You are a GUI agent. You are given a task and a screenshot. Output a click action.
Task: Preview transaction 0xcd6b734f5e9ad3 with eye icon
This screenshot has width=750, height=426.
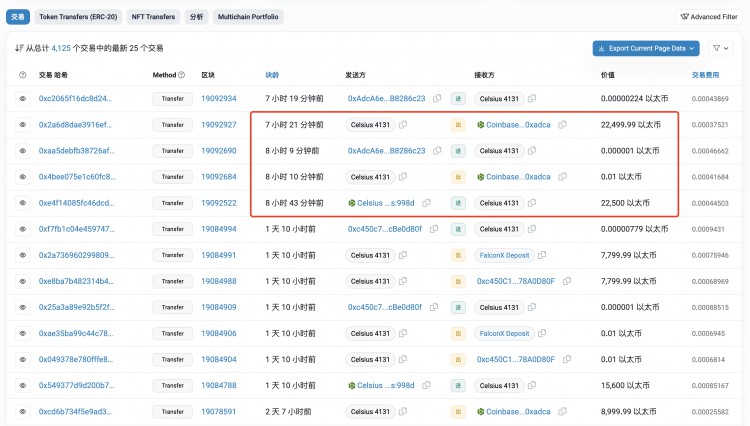pos(22,411)
